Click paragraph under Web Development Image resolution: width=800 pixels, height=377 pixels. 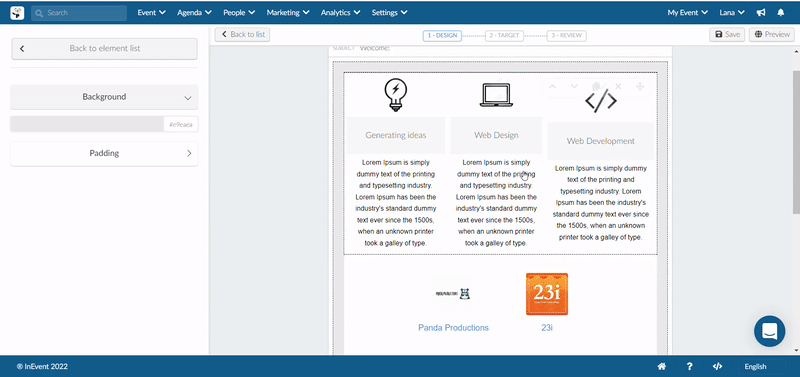tap(601, 203)
